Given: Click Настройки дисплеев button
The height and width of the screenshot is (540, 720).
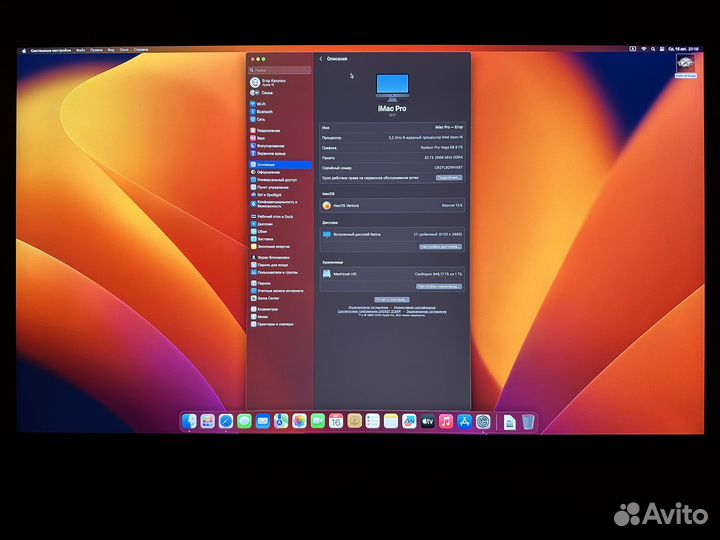Looking at the screenshot, I should pos(440,247).
